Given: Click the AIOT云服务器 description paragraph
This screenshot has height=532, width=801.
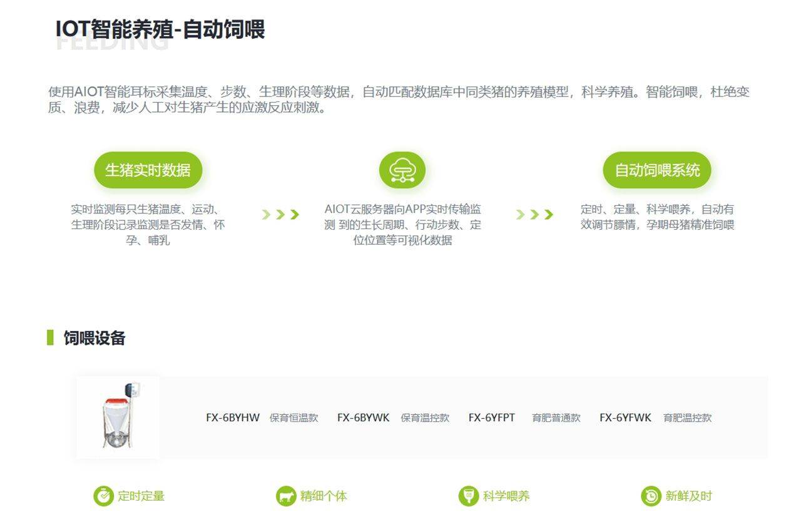Looking at the screenshot, I should point(402,225).
